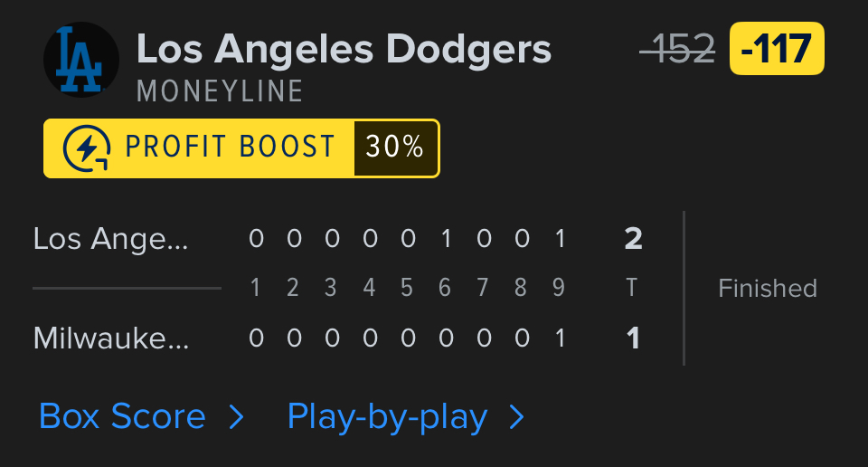Open the Play-by-play link
The height and width of the screenshot is (467, 868).
coord(387,416)
